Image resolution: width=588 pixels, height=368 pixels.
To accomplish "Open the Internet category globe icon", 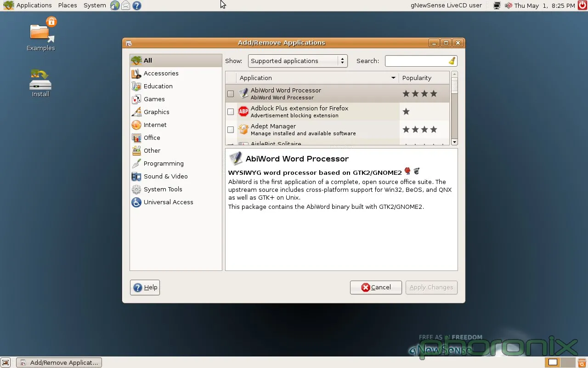I will [136, 125].
